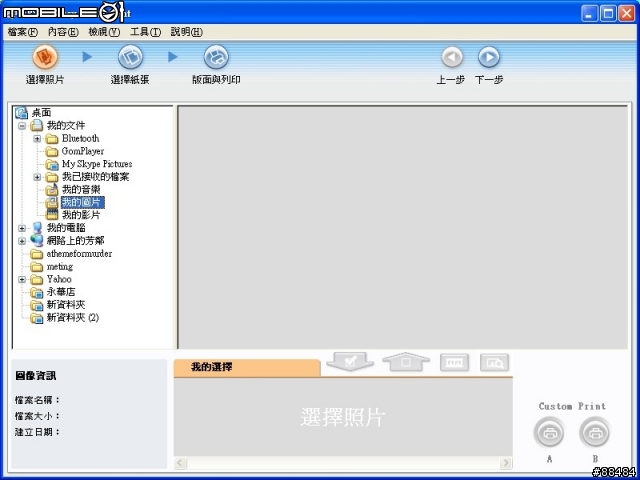This screenshot has width=640, height=480.
Task: Click the thumbnail view icon beside 我的選擇
Action: click(454, 362)
